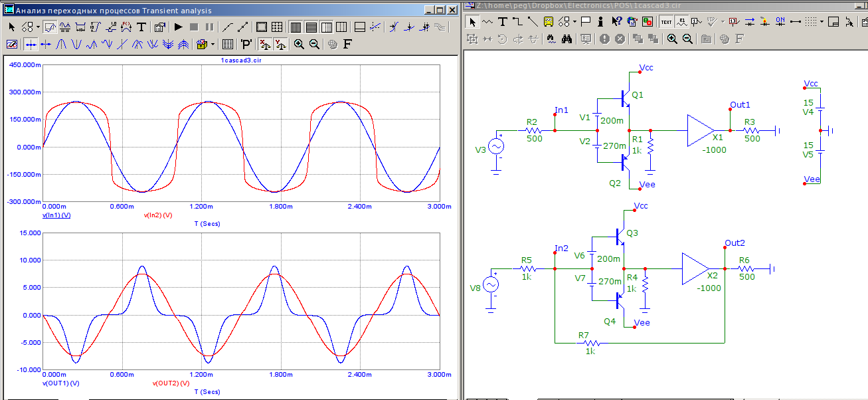Expand graphics shapes dropdown in schematic toolbar
868x400 pixels.
574,22
